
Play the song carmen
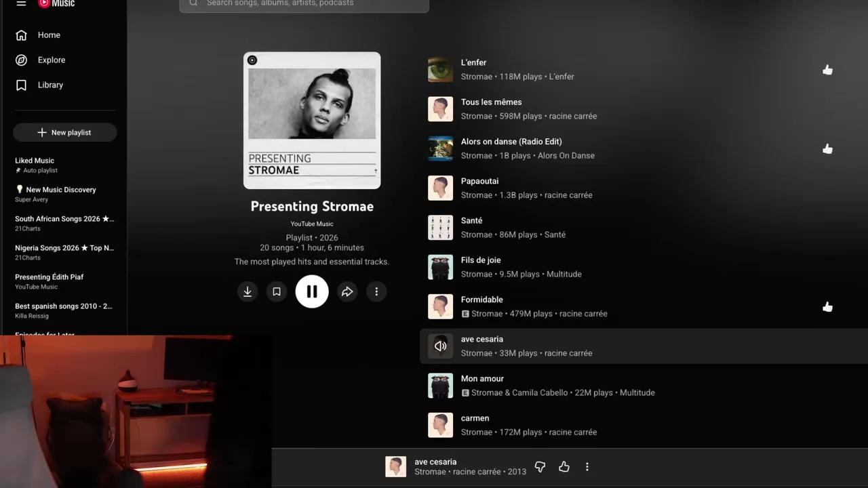[475, 418]
